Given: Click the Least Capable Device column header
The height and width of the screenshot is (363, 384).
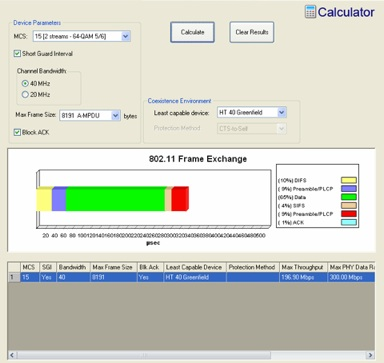Looking at the screenshot, I should 195,267.
